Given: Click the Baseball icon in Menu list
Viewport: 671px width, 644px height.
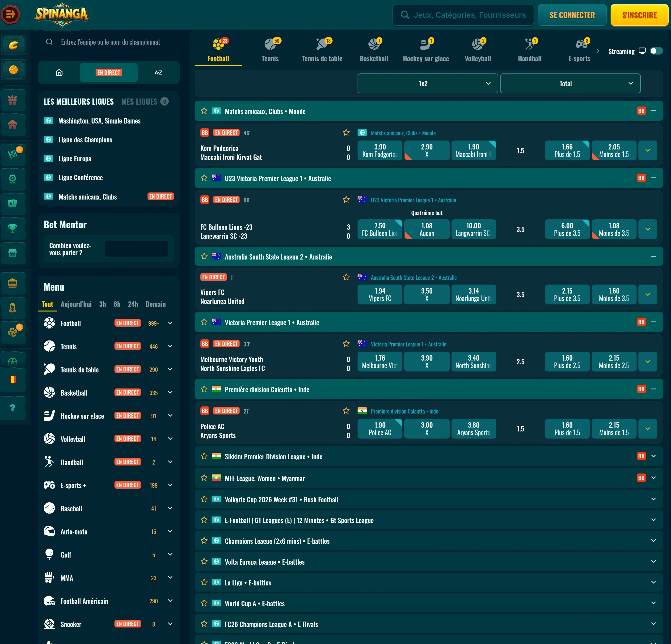Looking at the screenshot, I should click(49, 508).
